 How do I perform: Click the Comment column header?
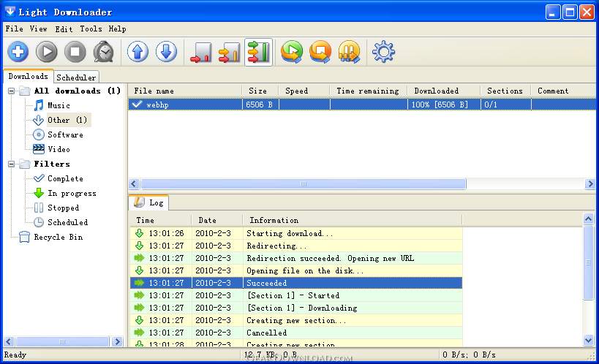(563, 91)
